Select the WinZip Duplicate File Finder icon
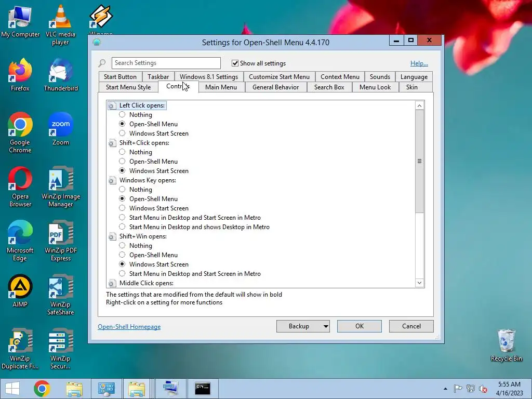This screenshot has height=399, width=532. coord(20,349)
